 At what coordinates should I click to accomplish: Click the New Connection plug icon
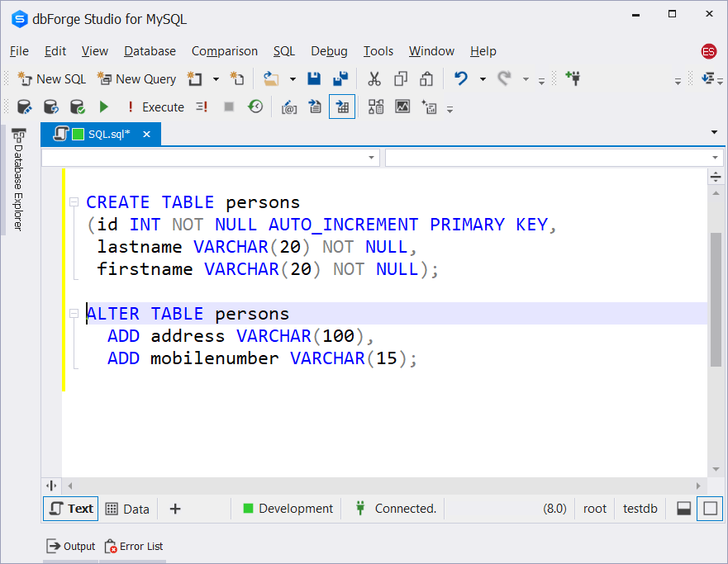(573, 79)
